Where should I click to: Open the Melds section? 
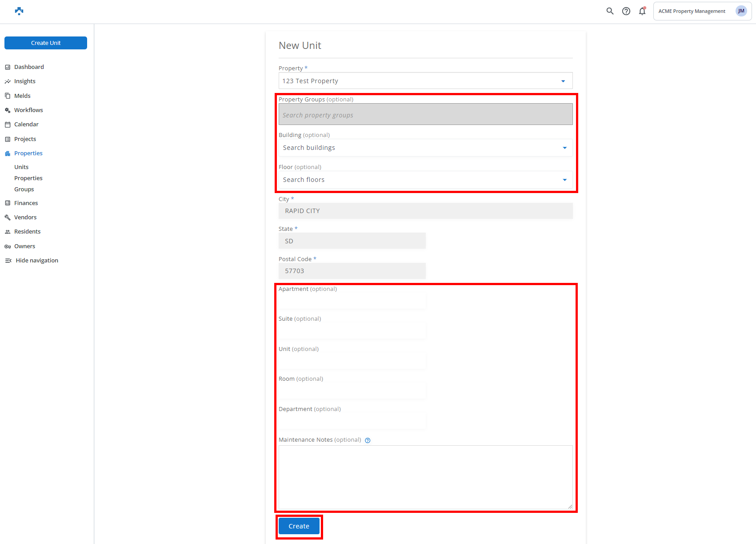pos(22,96)
